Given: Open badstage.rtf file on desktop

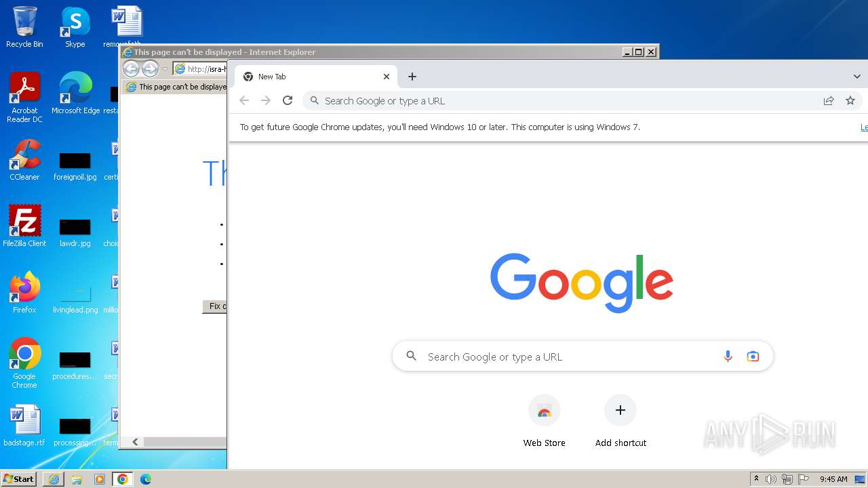Looking at the screenshot, I should pos(24,426).
